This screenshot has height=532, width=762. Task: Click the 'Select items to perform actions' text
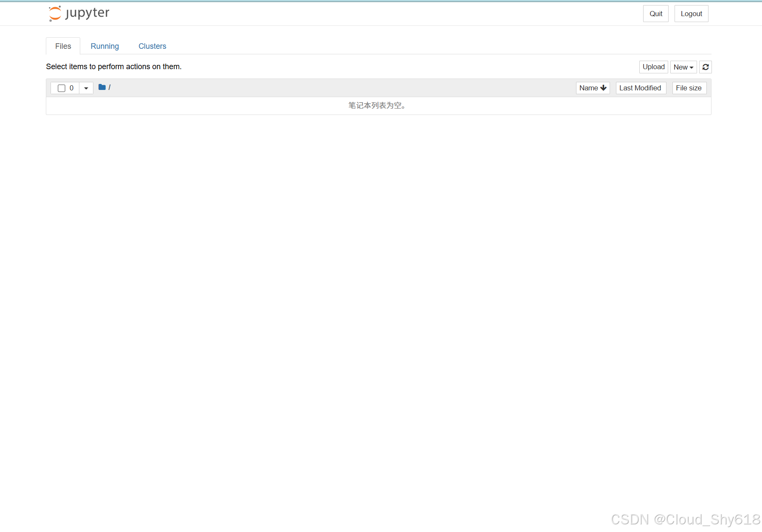coord(114,67)
